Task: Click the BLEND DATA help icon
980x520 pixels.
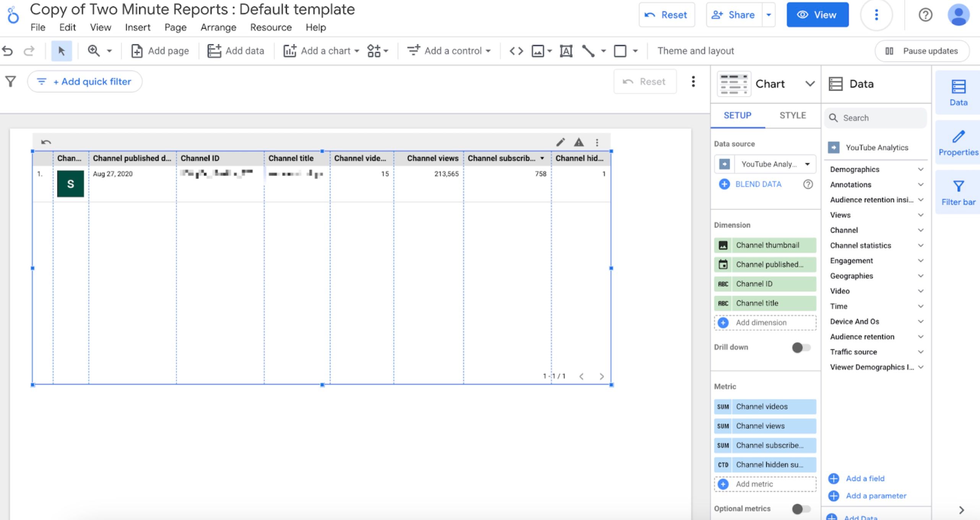Action: click(808, 184)
